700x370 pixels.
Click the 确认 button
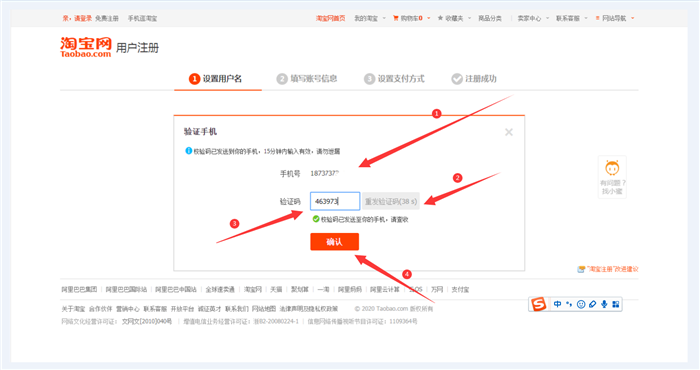(x=334, y=242)
